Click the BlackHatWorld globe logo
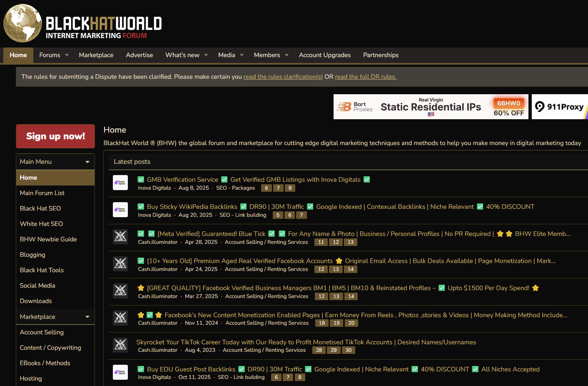 (22, 23)
